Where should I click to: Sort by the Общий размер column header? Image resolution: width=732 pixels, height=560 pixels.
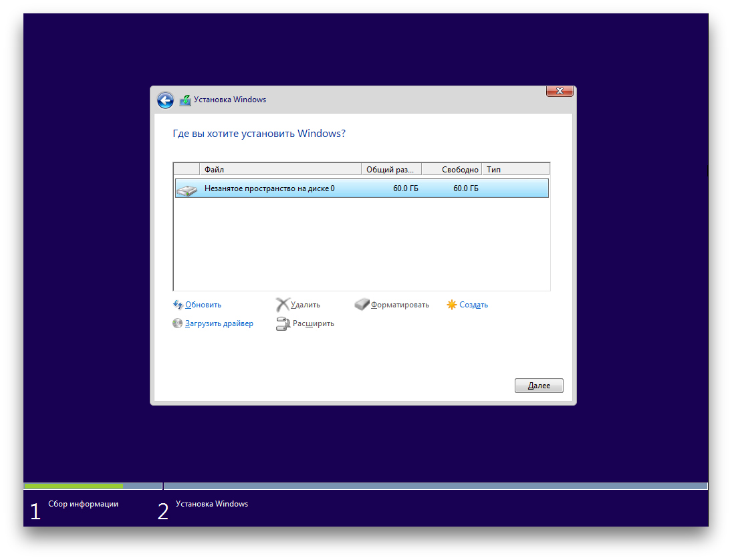[x=392, y=170]
